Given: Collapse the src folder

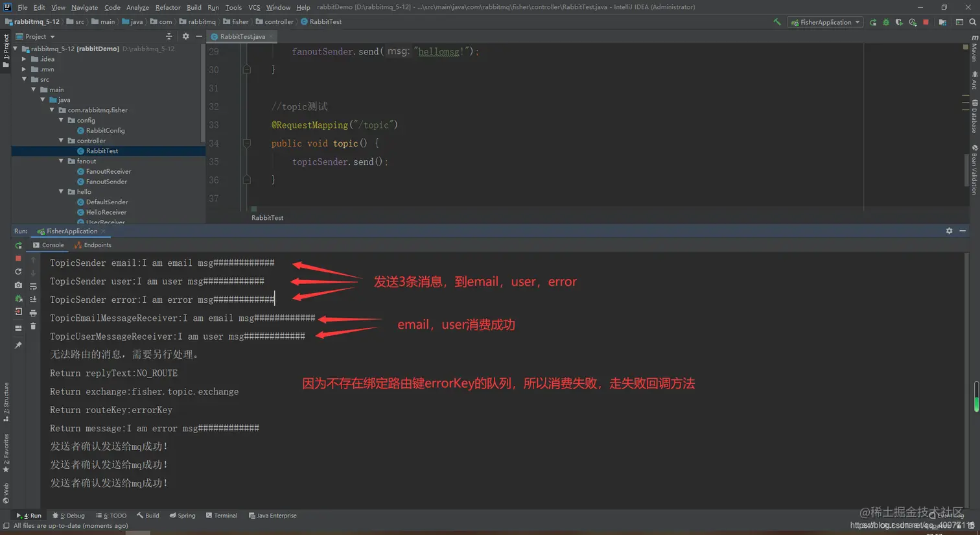Looking at the screenshot, I should point(24,79).
